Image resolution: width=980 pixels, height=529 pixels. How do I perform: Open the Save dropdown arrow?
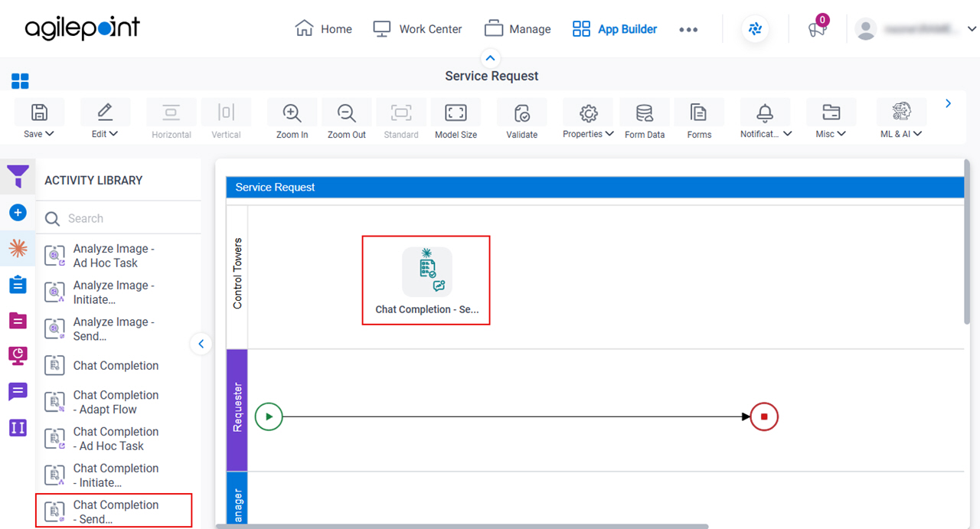(50, 134)
